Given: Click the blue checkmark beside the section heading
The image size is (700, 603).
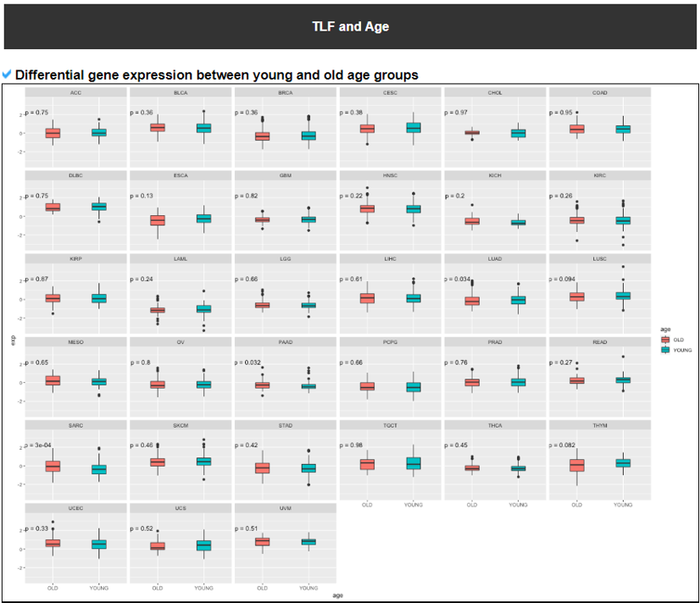Looking at the screenshot, I should 8,75.
